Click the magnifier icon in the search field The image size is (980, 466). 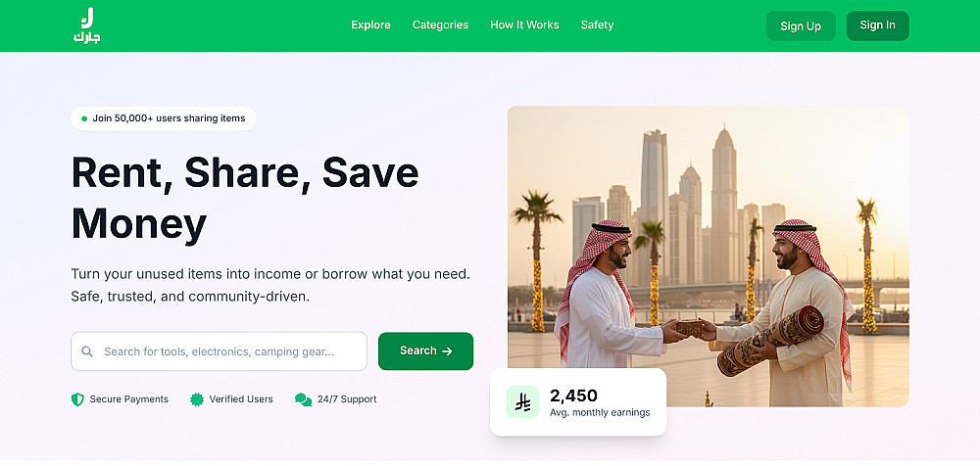[87, 351]
